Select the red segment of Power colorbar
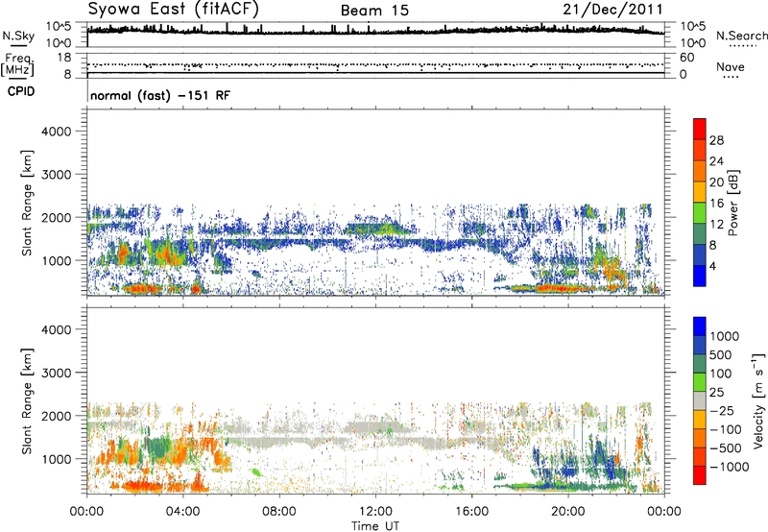This screenshot has height=532, width=768. [x=700, y=130]
